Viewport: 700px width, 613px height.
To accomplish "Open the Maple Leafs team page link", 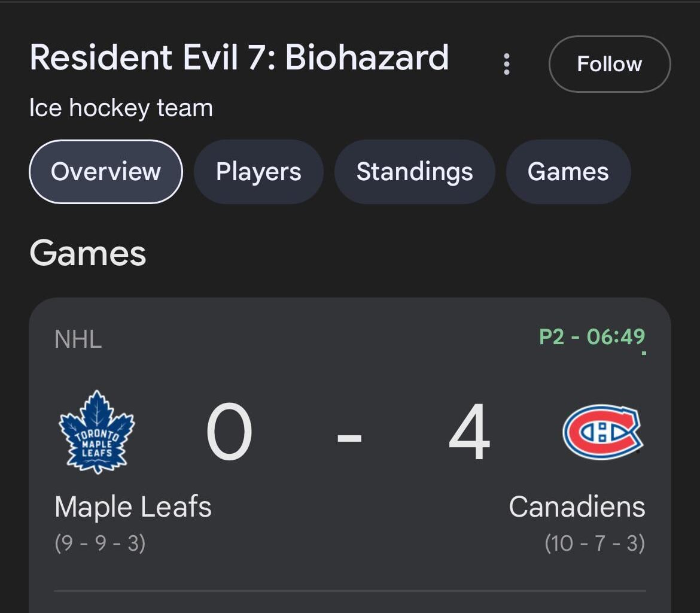I will coord(132,506).
